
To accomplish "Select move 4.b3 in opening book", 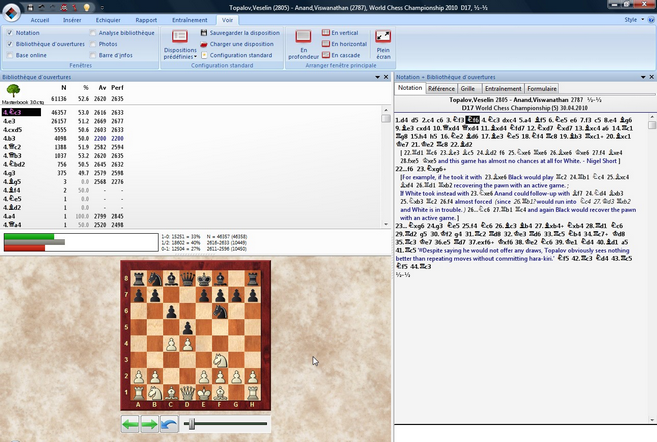I will pos(9,138).
